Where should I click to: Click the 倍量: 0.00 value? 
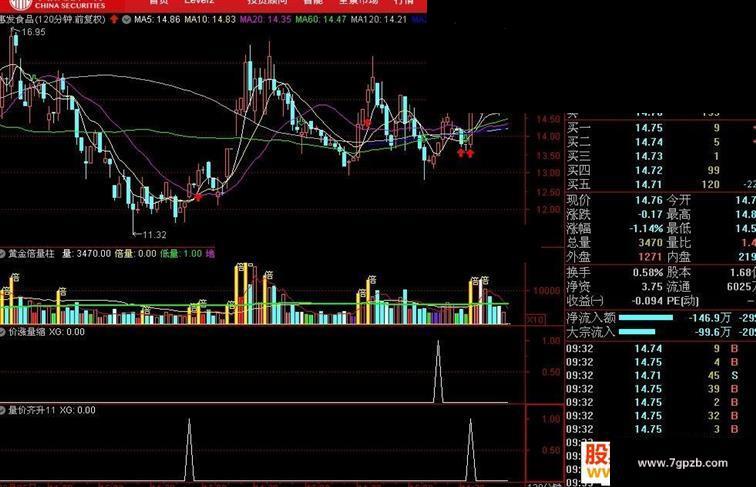point(135,254)
